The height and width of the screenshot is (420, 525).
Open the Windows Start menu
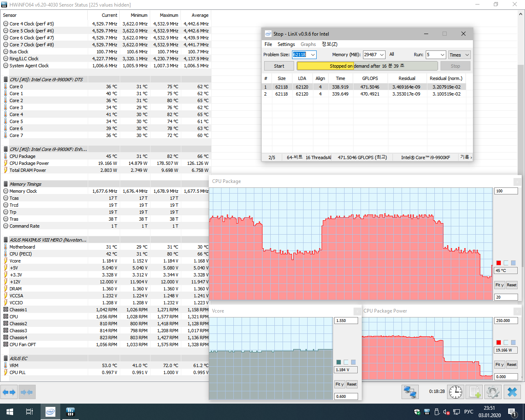pyautogui.click(x=10, y=412)
